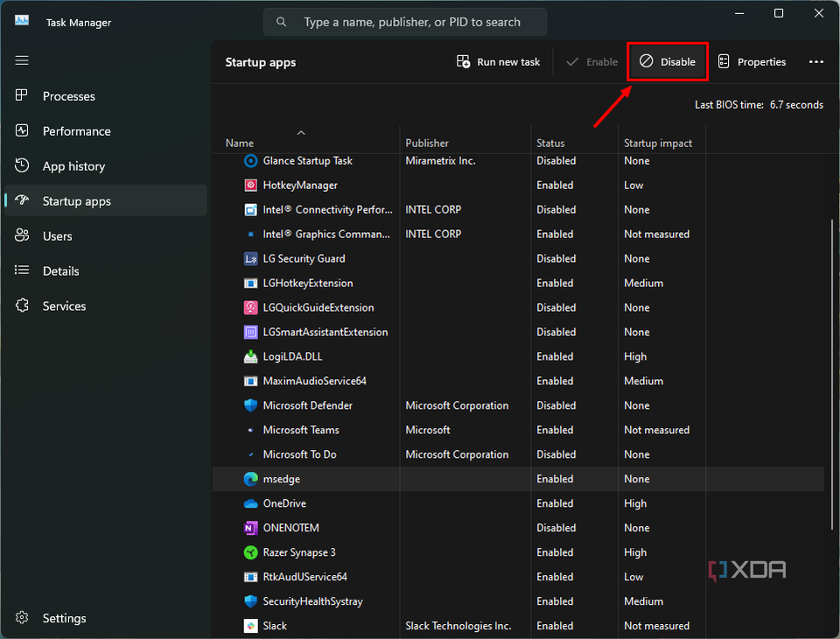Select the LGHotkeyExtension row
The image size is (840, 639).
coord(518,283)
